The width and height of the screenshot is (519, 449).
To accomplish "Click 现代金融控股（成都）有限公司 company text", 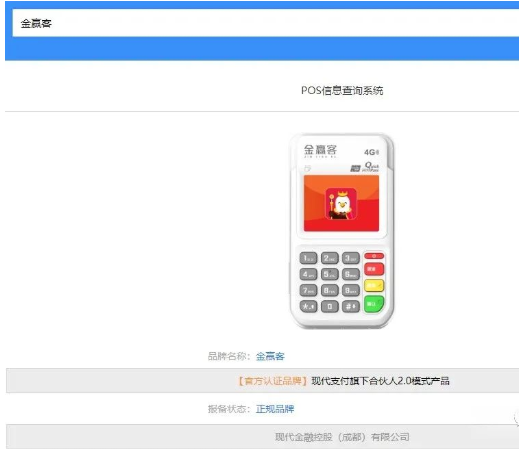I will 342,437.
